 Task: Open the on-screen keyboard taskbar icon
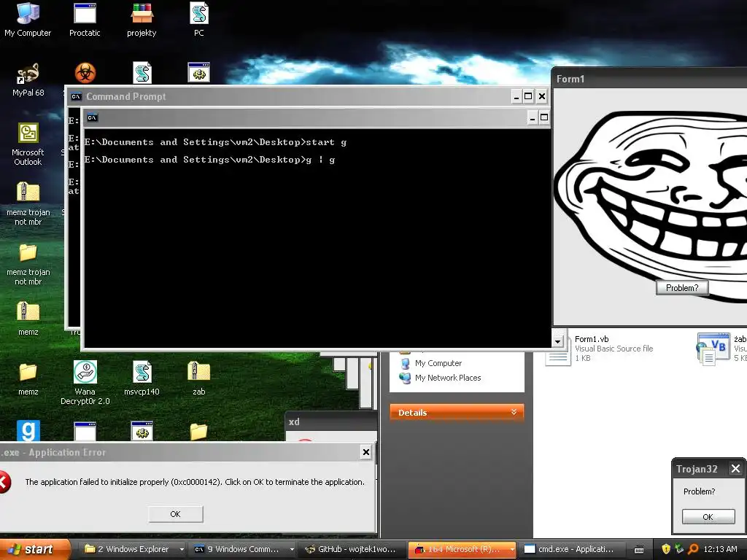click(639, 550)
